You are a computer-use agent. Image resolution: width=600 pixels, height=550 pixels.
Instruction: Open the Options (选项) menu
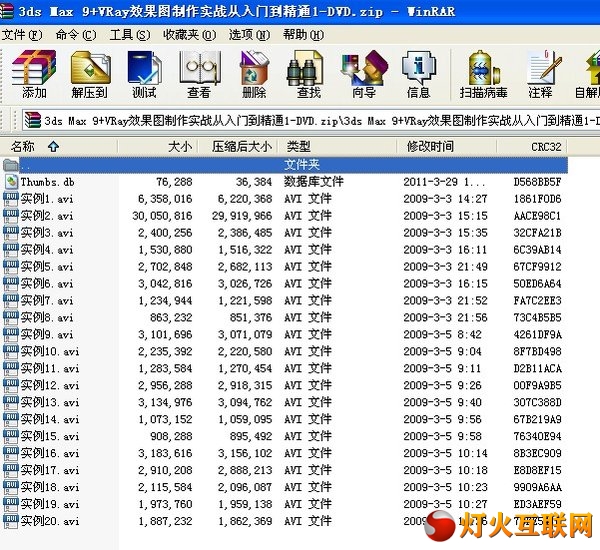pos(249,35)
